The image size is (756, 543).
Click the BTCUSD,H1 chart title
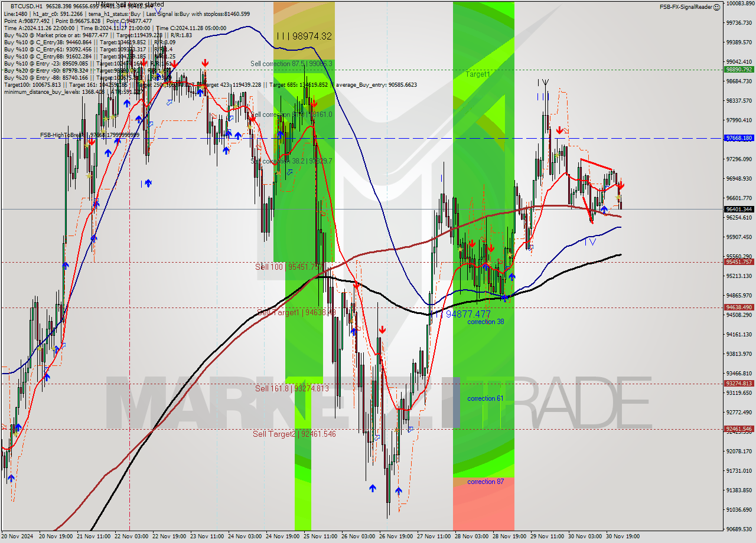27,5
